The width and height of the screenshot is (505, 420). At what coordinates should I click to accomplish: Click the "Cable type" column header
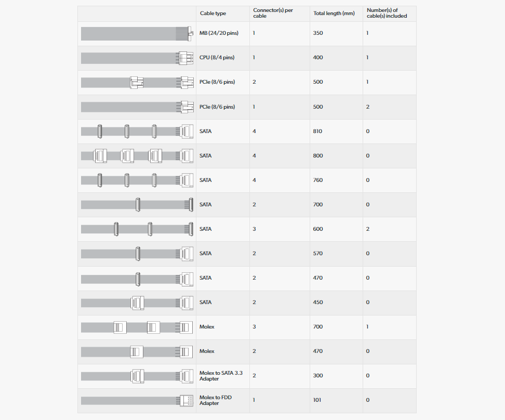pos(213,14)
